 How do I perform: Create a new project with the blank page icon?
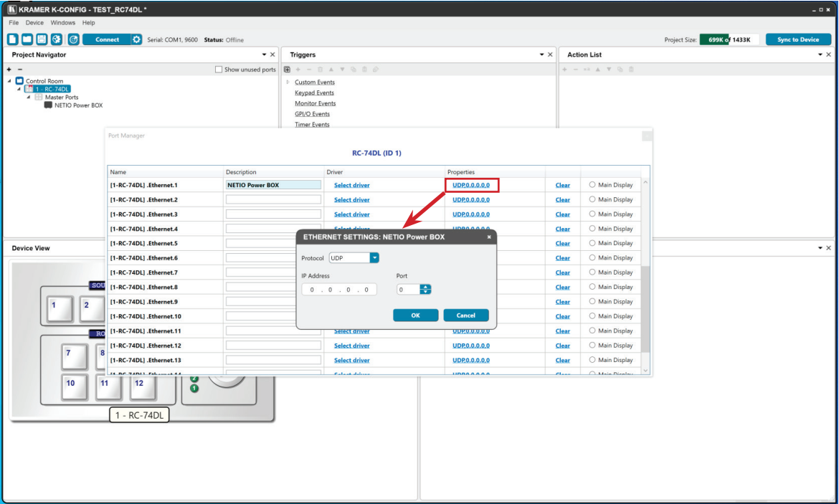pos(13,39)
